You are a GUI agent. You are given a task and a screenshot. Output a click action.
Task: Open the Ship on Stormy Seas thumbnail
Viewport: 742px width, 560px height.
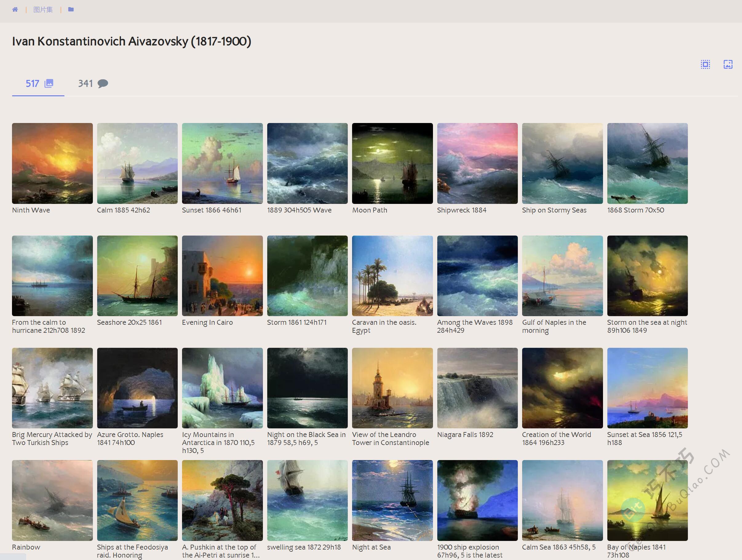562,163
